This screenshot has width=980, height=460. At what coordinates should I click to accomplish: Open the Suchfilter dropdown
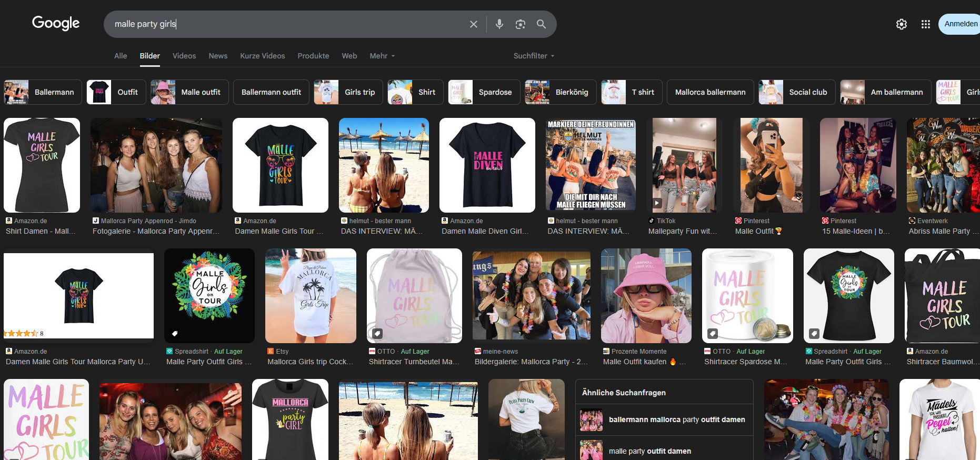[x=534, y=56]
